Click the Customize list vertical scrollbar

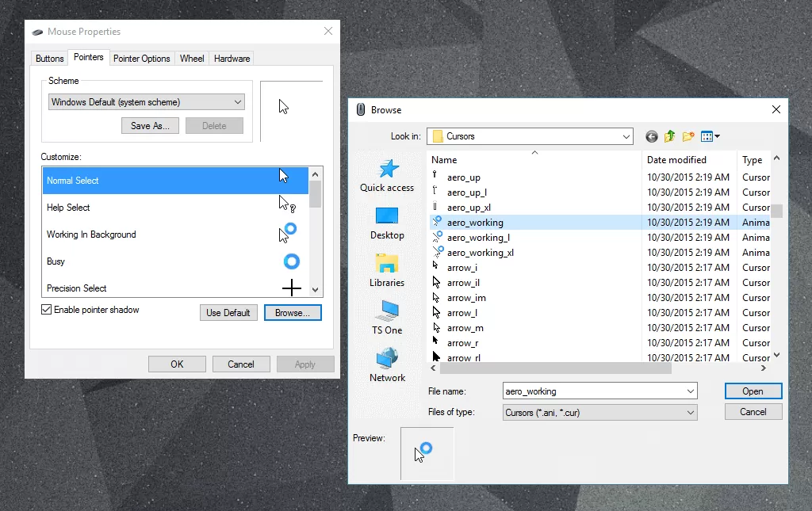[316, 238]
